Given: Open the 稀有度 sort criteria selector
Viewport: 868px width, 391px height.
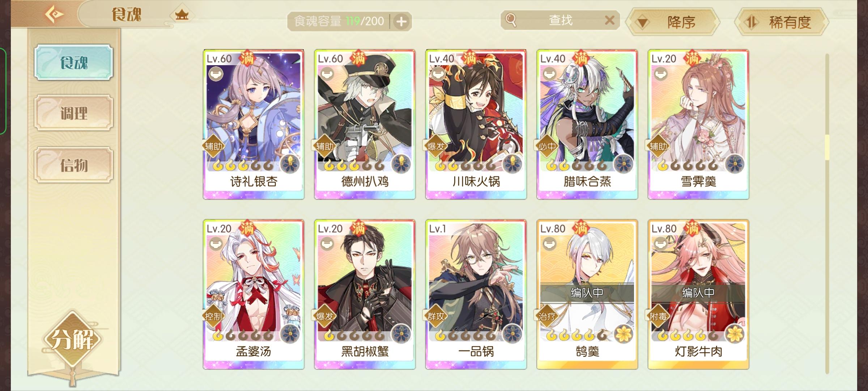Looking at the screenshot, I should tap(781, 22).
